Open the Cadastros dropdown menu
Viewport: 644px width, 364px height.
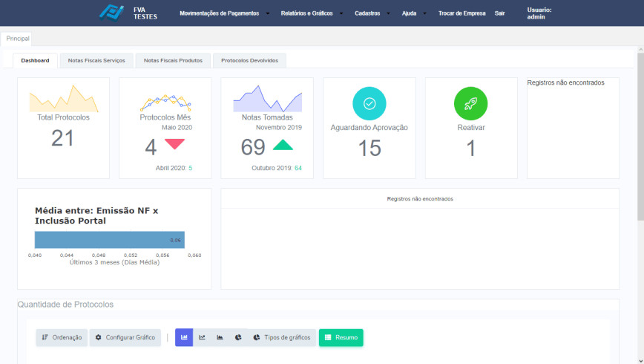(x=372, y=13)
